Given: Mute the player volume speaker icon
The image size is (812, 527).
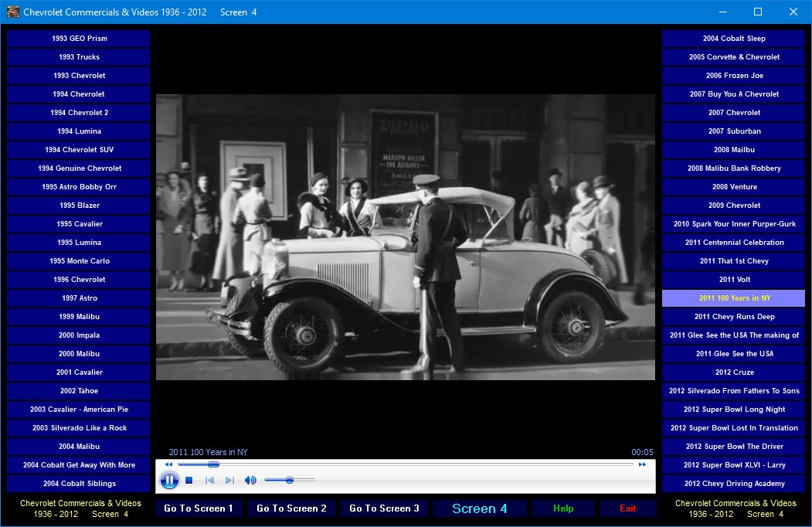Looking at the screenshot, I should pyautogui.click(x=250, y=481).
